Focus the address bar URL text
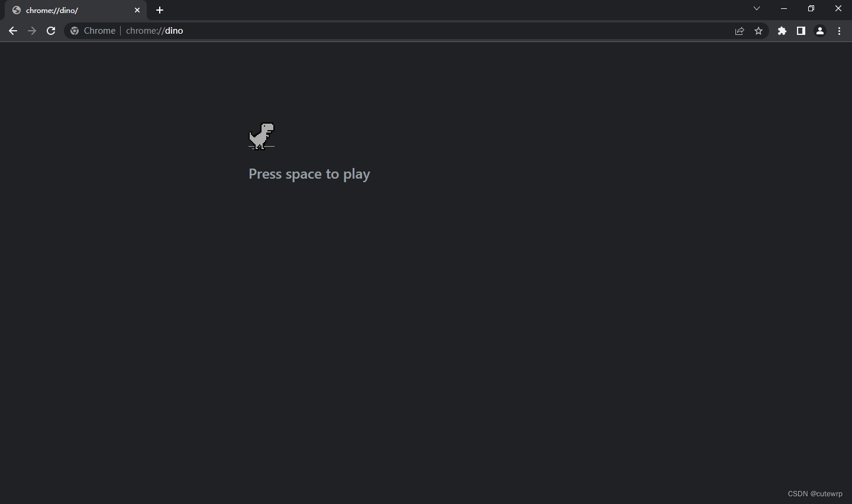The width and height of the screenshot is (852, 504). click(154, 31)
